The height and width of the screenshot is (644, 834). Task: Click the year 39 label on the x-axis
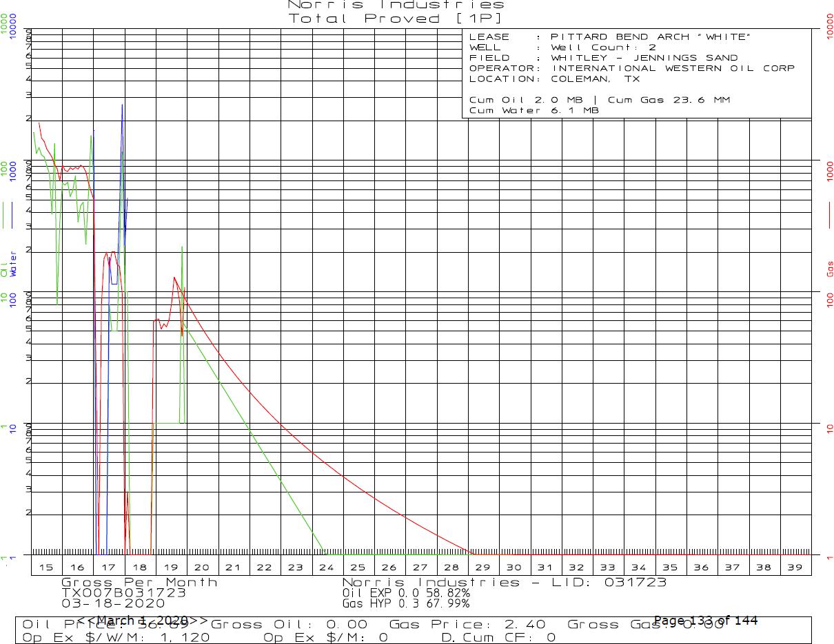(795, 567)
